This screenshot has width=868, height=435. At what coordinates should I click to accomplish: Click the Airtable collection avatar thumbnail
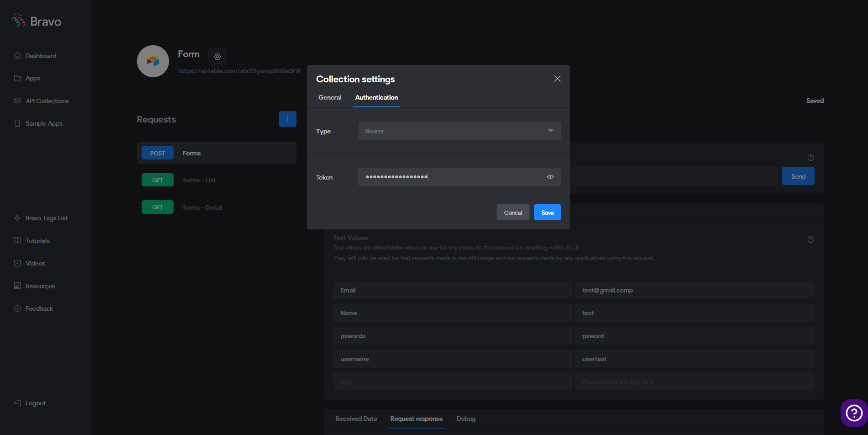153,61
